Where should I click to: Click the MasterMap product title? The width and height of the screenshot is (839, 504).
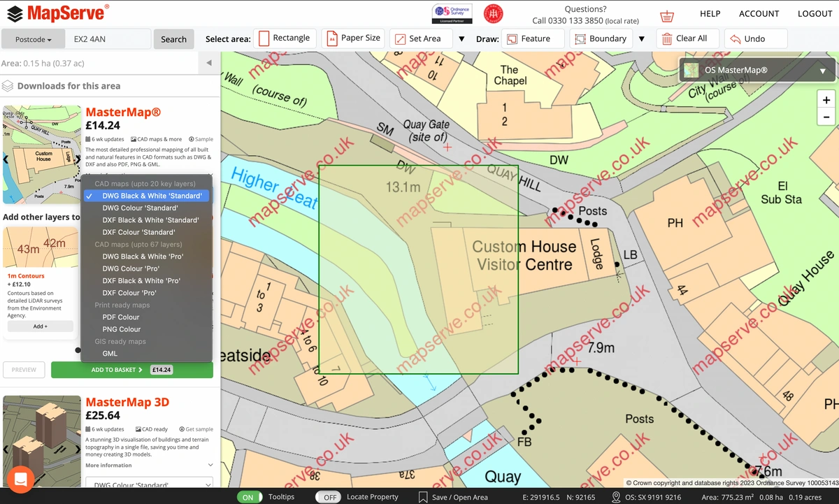pos(123,112)
